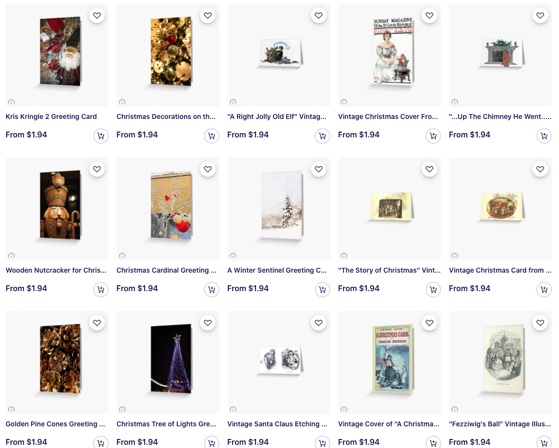Open "The Story of Christmas" title link

point(389,270)
